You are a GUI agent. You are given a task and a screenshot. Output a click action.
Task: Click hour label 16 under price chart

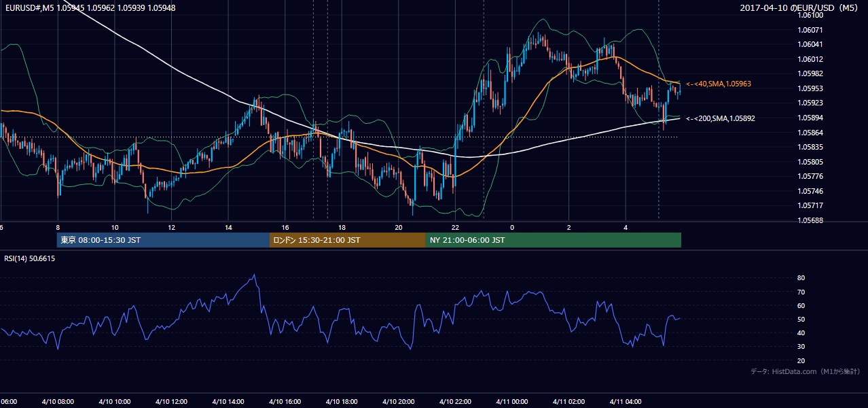(x=285, y=227)
